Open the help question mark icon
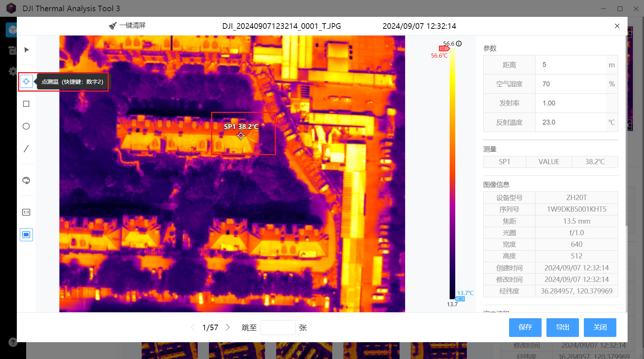The height and width of the screenshot is (359, 644). (13, 342)
